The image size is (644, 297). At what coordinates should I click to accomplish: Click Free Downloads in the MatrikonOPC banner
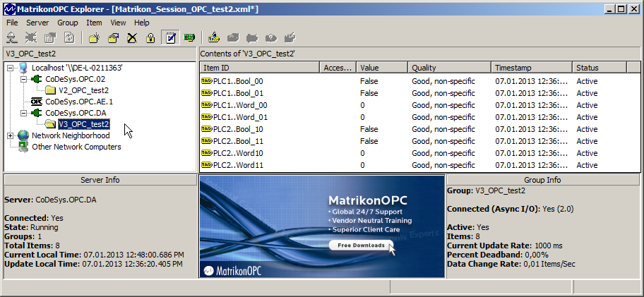(361, 246)
